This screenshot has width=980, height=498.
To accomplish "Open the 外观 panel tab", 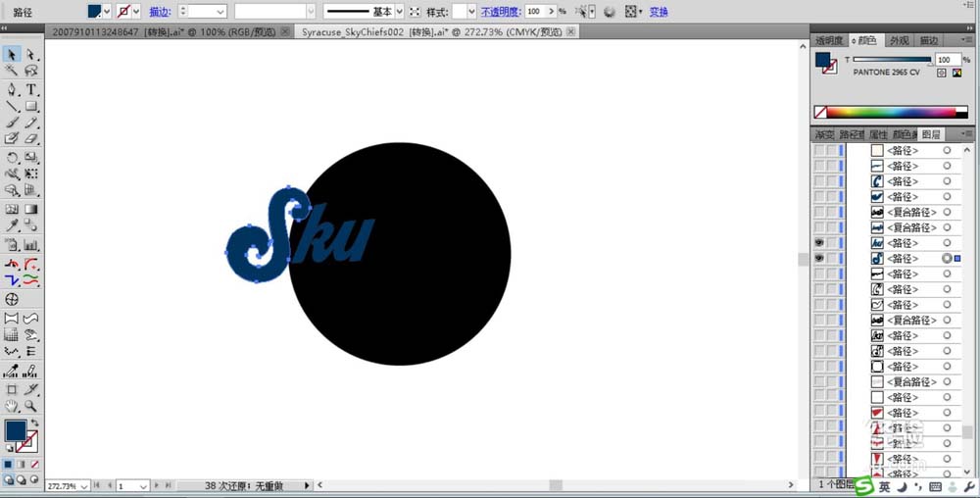I will point(900,40).
